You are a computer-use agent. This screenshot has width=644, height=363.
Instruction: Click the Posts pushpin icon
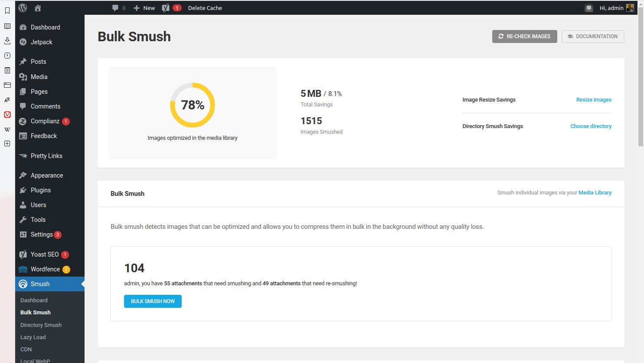point(23,62)
